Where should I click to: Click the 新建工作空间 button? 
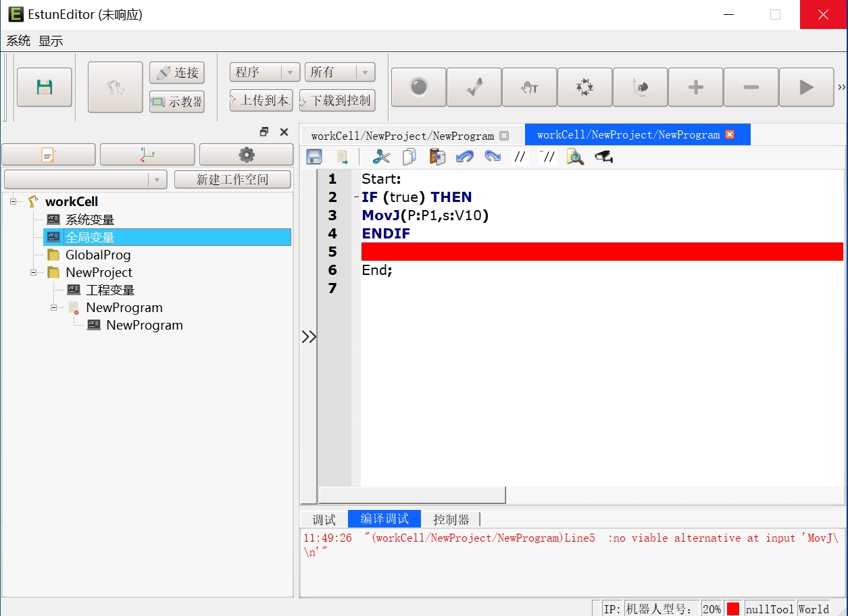click(232, 180)
